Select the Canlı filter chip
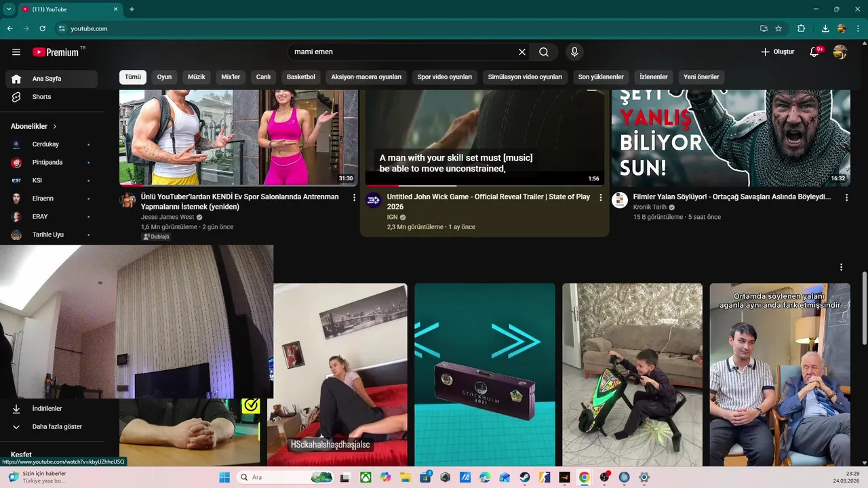This screenshot has width=868, height=488. point(263,77)
